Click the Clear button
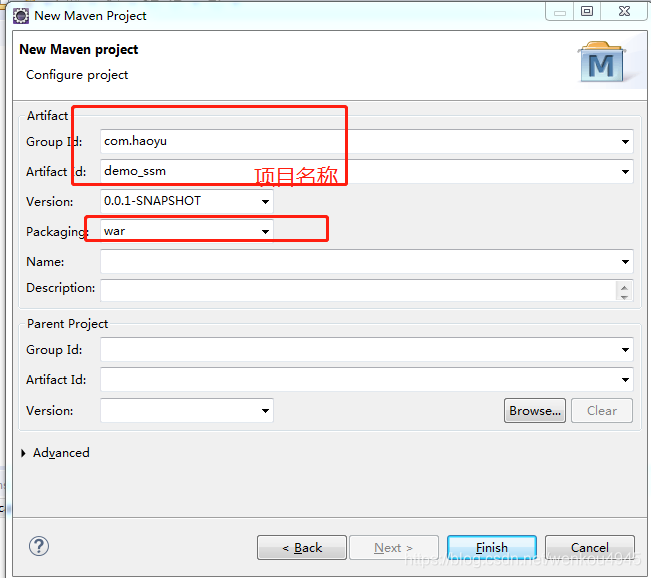The image size is (651, 578). (x=602, y=411)
